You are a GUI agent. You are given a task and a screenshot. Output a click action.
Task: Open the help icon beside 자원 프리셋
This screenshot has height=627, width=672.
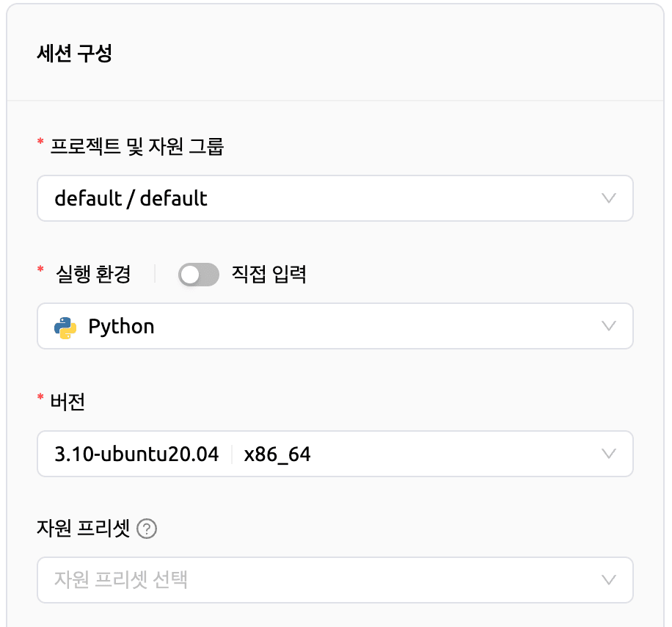pos(147,529)
